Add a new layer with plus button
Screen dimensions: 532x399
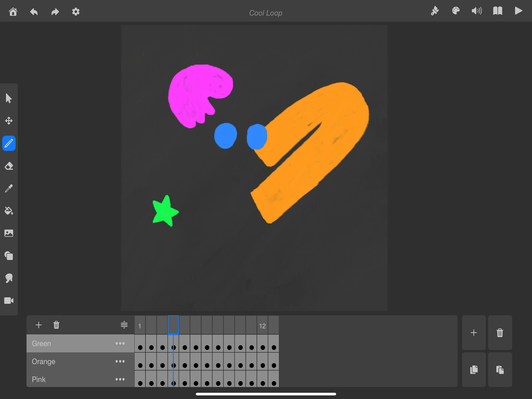tap(39, 325)
